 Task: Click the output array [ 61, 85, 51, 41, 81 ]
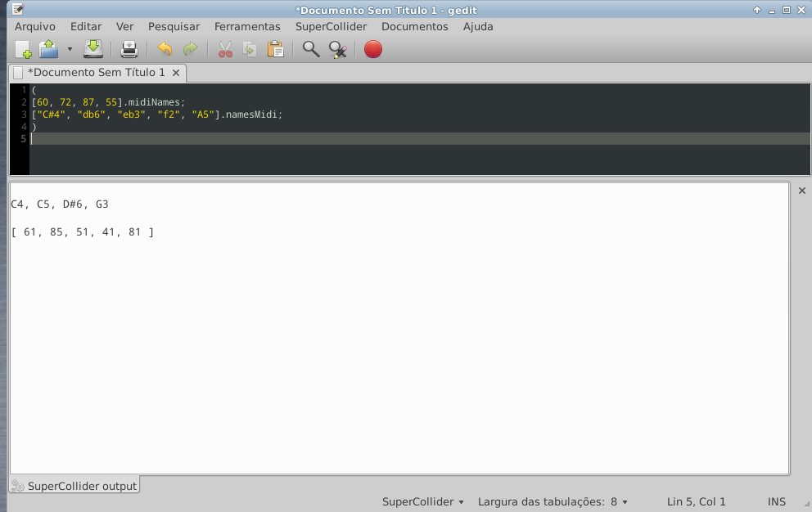[x=83, y=232]
